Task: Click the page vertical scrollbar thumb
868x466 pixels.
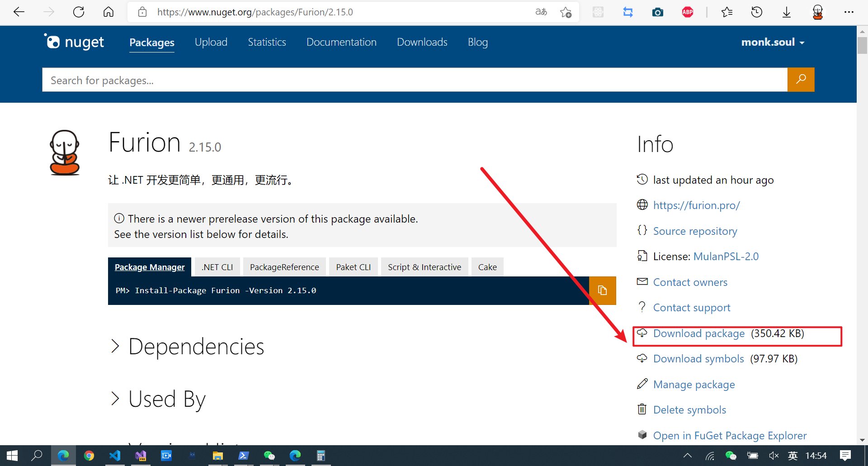Action: (x=862, y=46)
